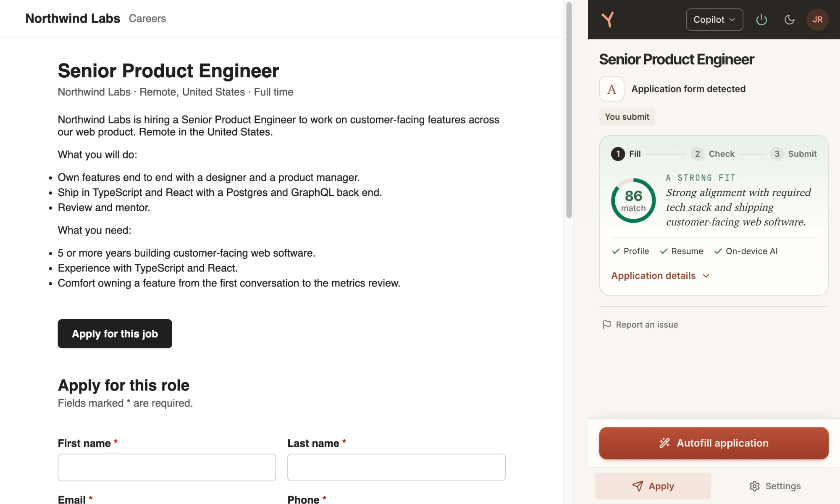The width and height of the screenshot is (840, 504).
Task: Click Report an issue flag link
Action: (640, 325)
